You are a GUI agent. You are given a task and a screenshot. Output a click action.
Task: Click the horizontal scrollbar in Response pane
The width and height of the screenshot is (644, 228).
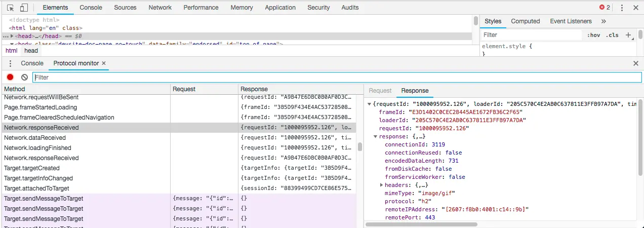coord(421,224)
